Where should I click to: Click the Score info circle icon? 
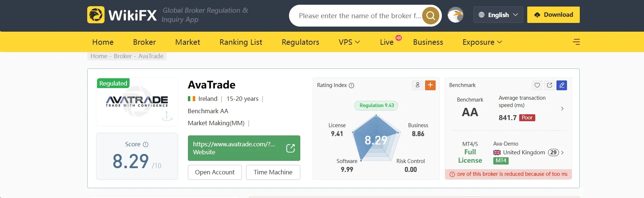click(x=146, y=144)
